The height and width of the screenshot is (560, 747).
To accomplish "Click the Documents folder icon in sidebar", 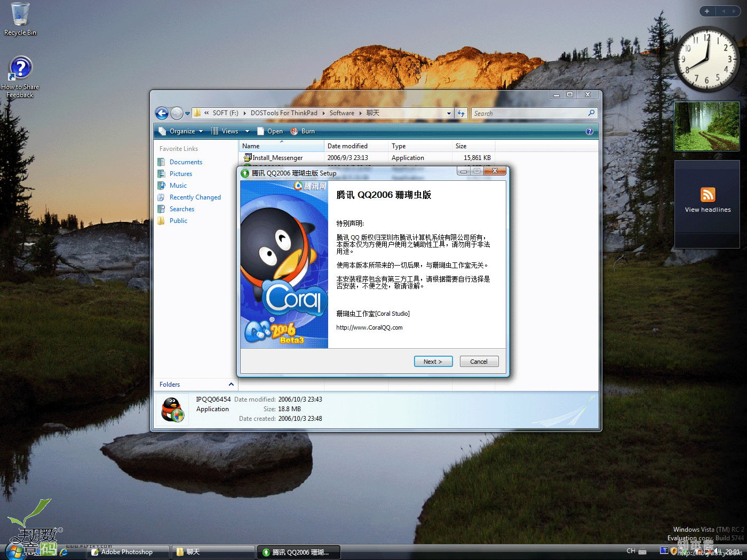I will [x=161, y=162].
